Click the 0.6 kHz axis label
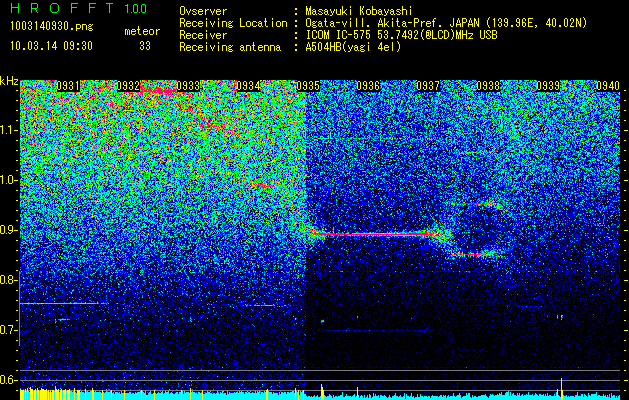This screenshot has width=629, height=400. (9, 380)
